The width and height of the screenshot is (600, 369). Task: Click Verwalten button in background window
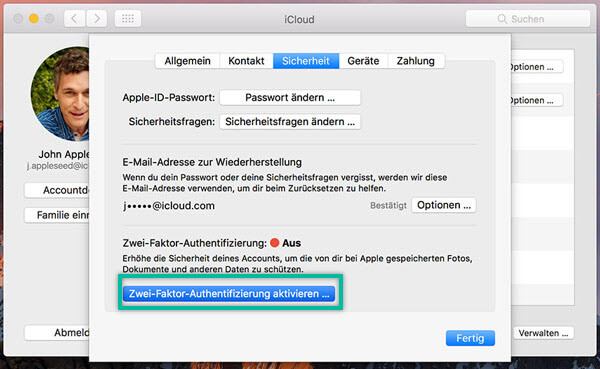(x=543, y=333)
